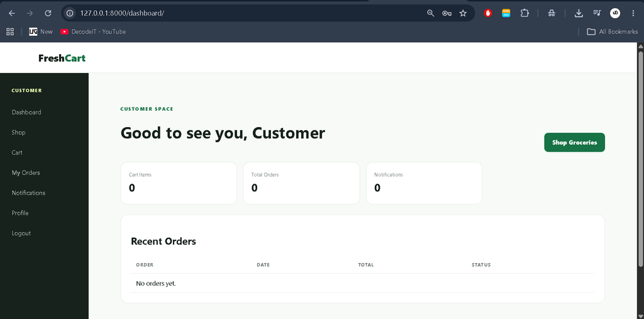Click the CUSTOMER sidebar section label
This screenshot has height=319, width=644.
point(26,91)
